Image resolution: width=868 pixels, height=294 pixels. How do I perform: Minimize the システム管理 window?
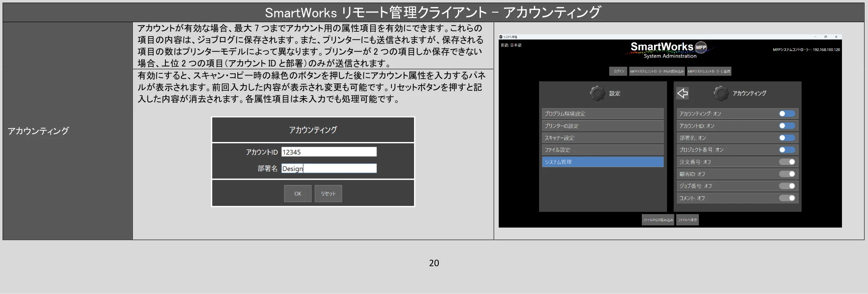coord(815,37)
